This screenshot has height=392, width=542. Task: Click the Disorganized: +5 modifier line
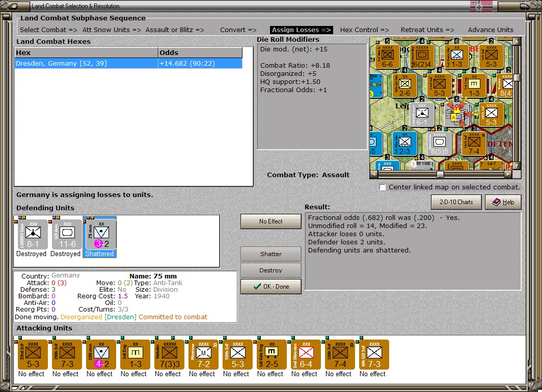point(288,74)
